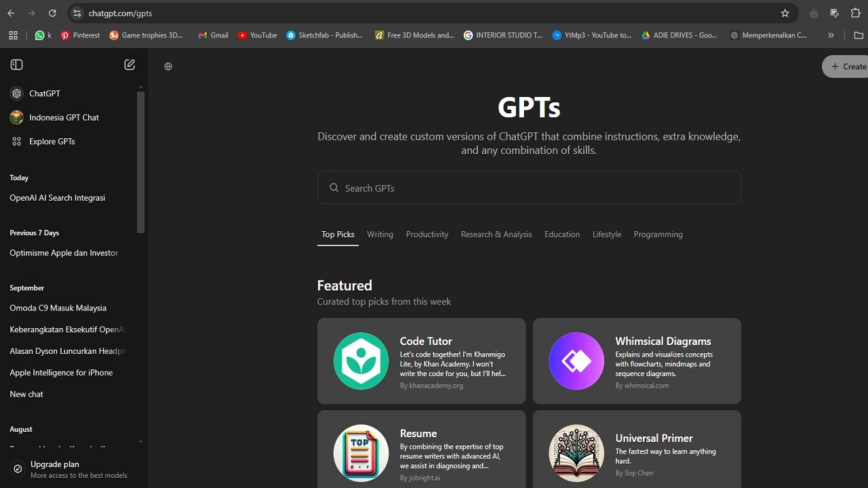This screenshot has width=868, height=488.
Task: Click the address bar URL
Action: pos(120,13)
